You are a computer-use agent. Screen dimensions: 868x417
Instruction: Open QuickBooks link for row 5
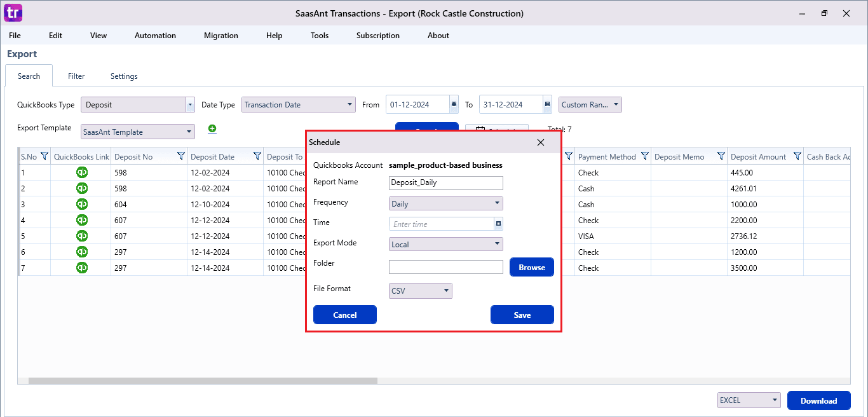82,236
